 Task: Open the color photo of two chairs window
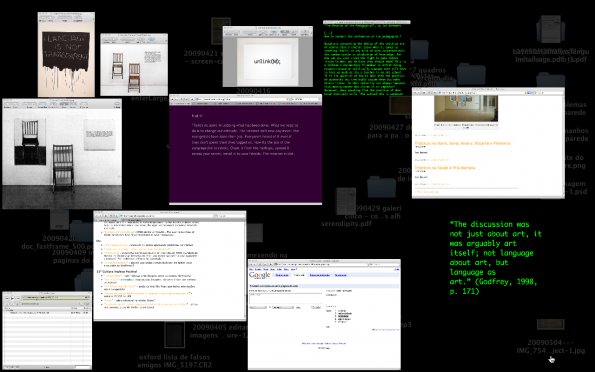[134, 65]
